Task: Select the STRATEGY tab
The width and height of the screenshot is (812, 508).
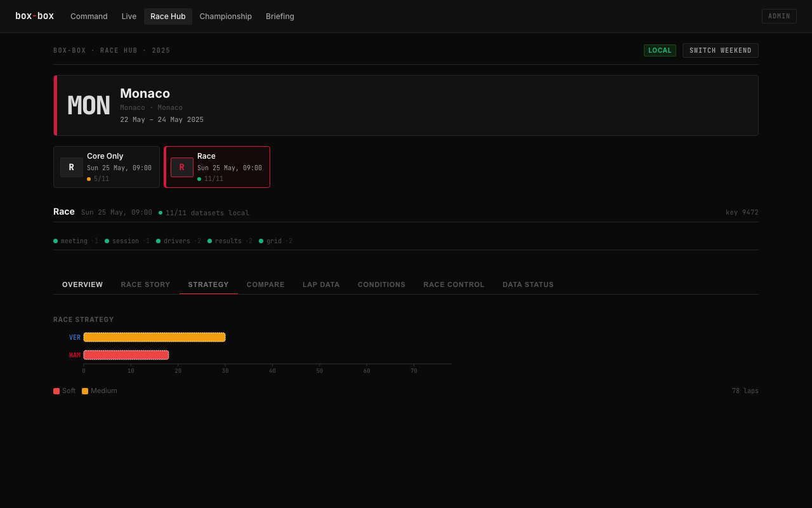Action: [209, 284]
